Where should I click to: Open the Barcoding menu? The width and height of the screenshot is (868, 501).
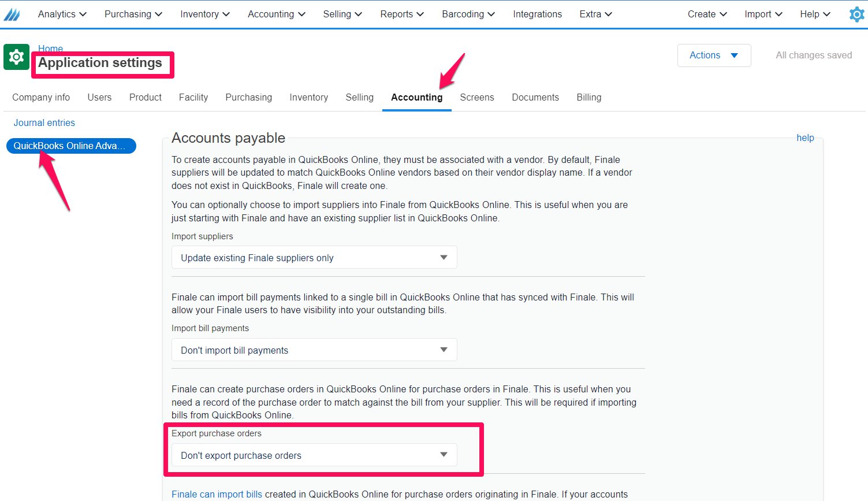[x=468, y=14]
